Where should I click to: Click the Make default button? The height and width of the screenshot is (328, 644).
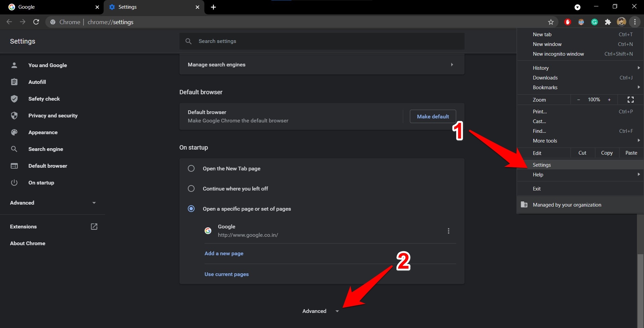[433, 116]
